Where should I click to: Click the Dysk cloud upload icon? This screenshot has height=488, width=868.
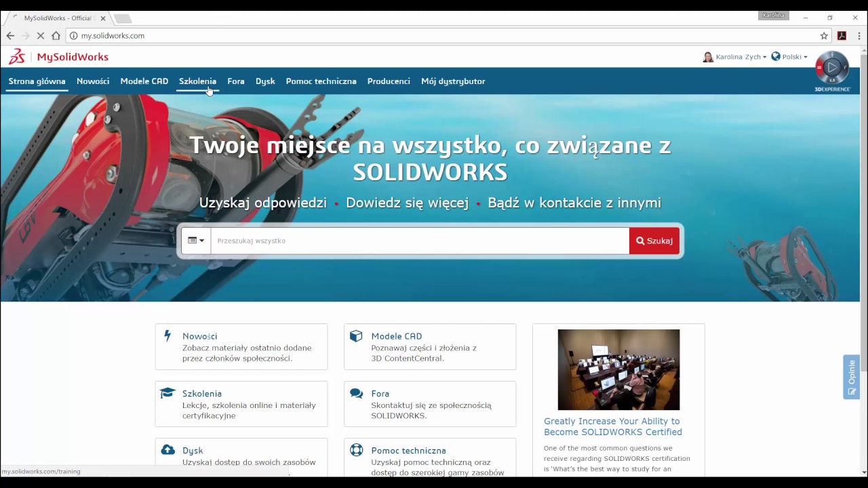coord(167,450)
